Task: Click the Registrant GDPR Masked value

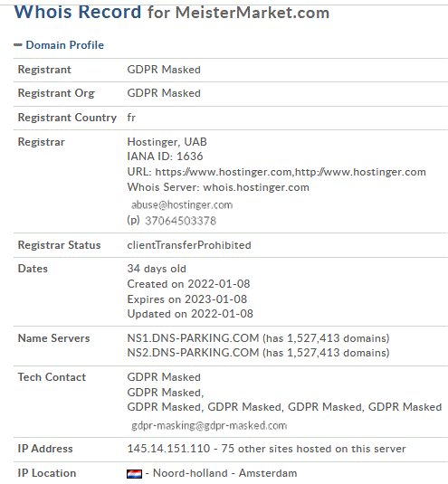Action: point(164,70)
